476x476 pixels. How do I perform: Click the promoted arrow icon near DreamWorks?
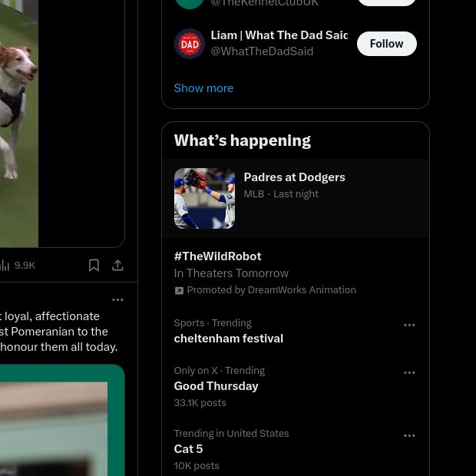tap(179, 290)
